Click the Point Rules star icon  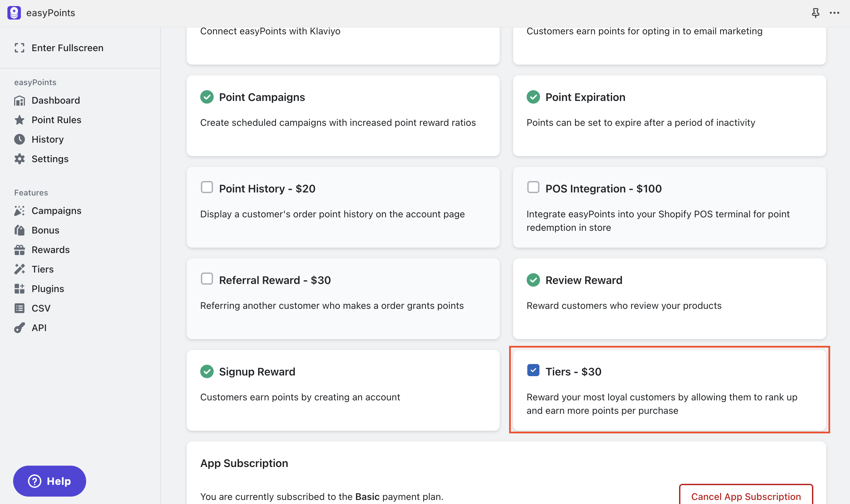[x=20, y=120]
